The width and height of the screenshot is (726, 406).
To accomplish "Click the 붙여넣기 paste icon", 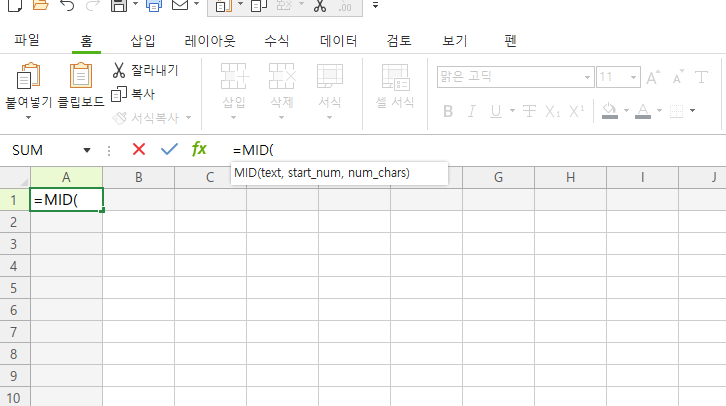I will 29,76.
